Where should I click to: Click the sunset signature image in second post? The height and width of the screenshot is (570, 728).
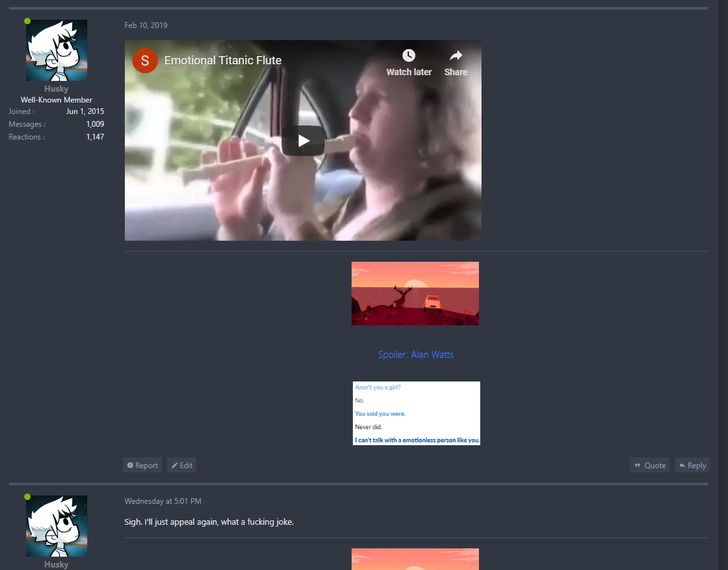(x=415, y=559)
